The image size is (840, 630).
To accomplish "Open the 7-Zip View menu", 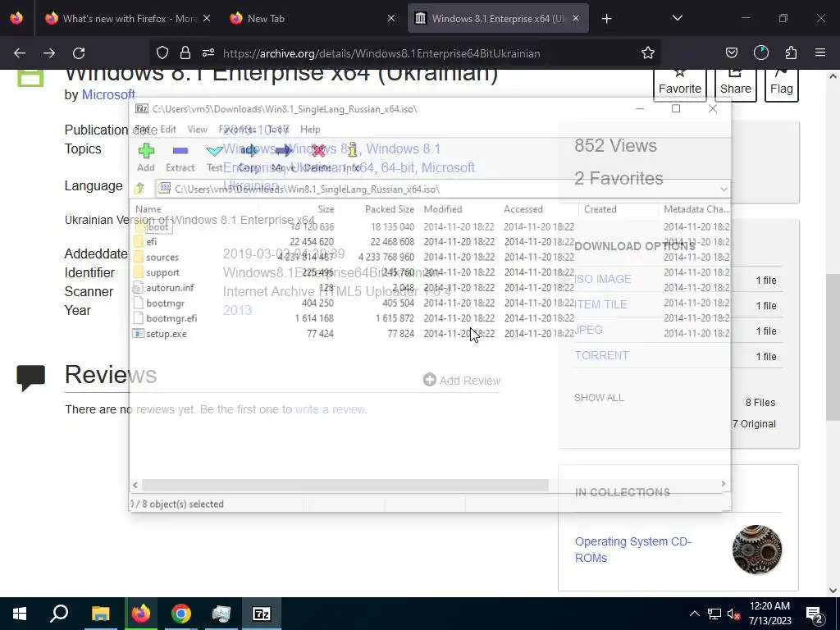I will 197,129.
